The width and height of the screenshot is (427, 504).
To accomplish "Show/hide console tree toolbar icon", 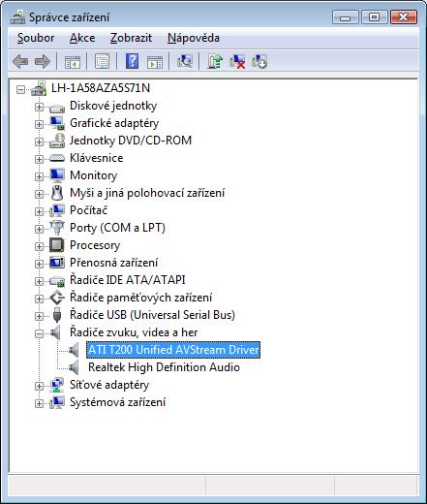I will [x=73, y=61].
